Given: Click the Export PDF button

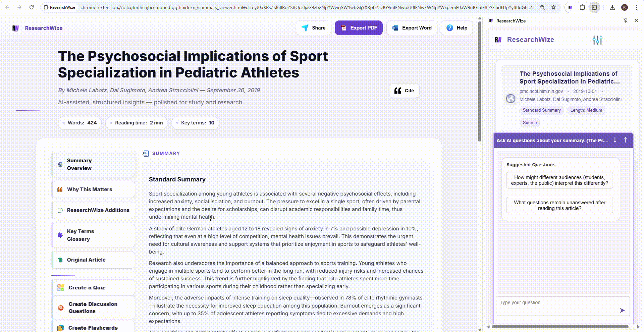Looking at the screenshot, I should tap(359, 28).
